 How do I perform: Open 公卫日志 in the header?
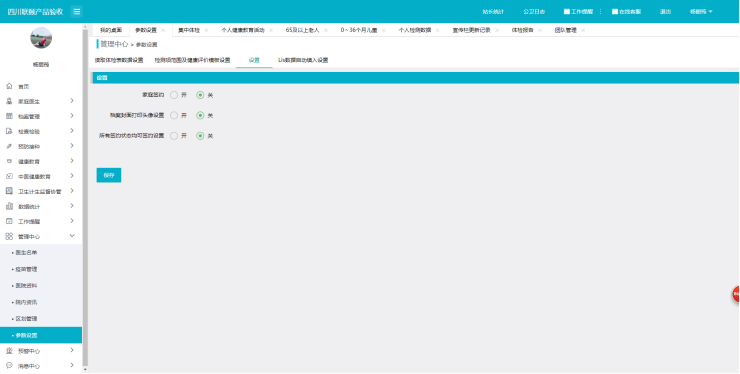tap(534, 11)
